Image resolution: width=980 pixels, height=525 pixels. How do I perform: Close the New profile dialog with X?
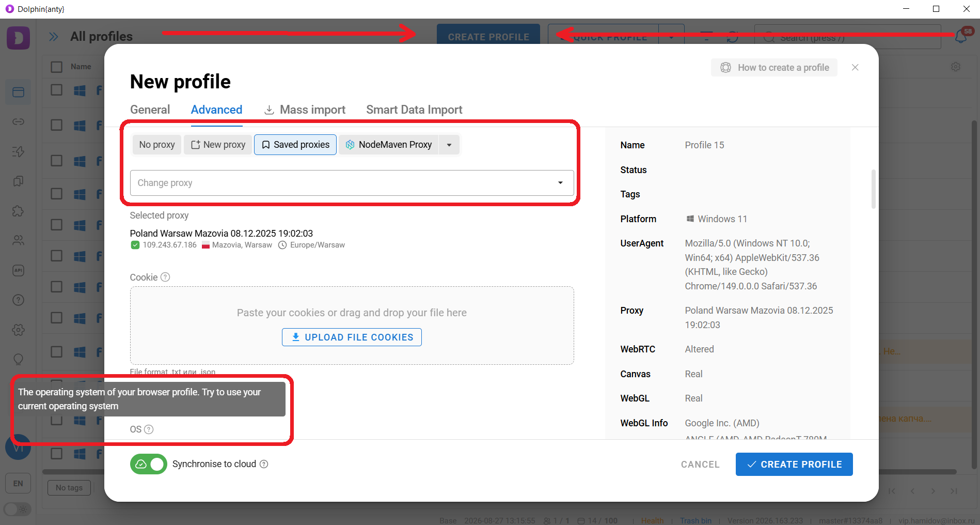[x=855, y=68]
